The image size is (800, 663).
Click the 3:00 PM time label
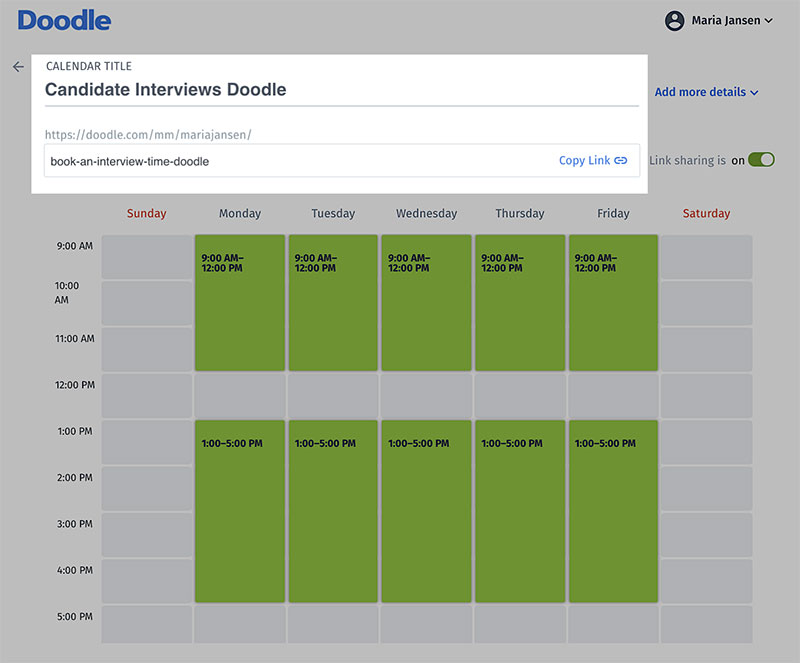pos(74,524)
